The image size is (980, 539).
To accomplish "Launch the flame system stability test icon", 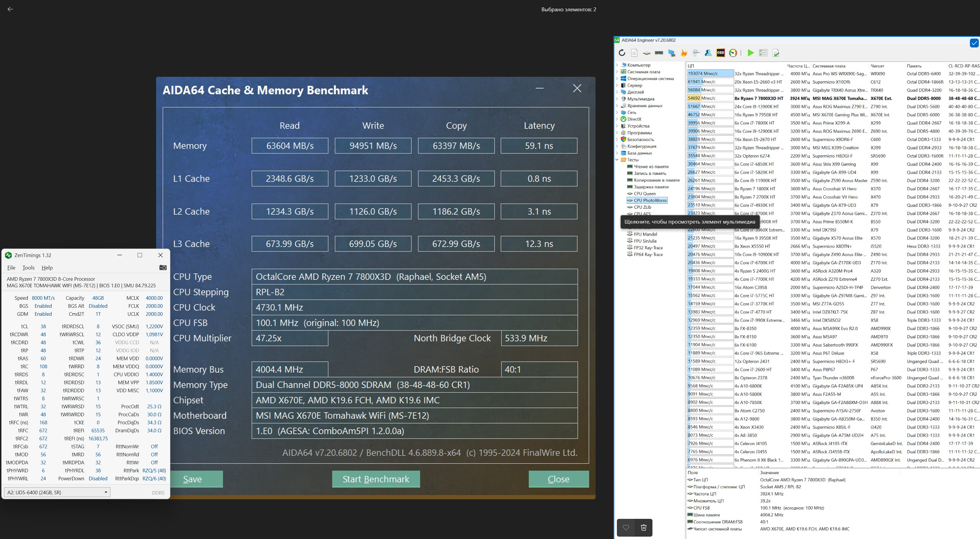I will click(x=684, y=53).
